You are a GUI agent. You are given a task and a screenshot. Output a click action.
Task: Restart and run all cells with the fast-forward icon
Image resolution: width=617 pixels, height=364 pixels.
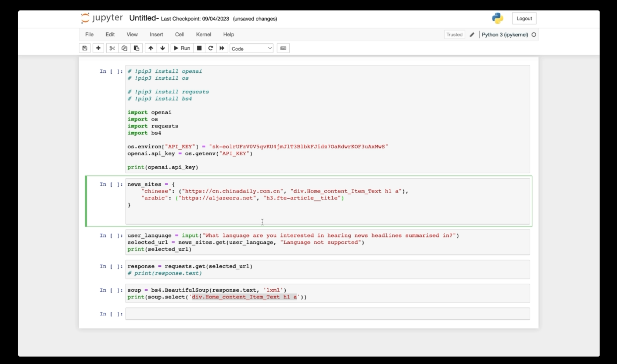222,48
